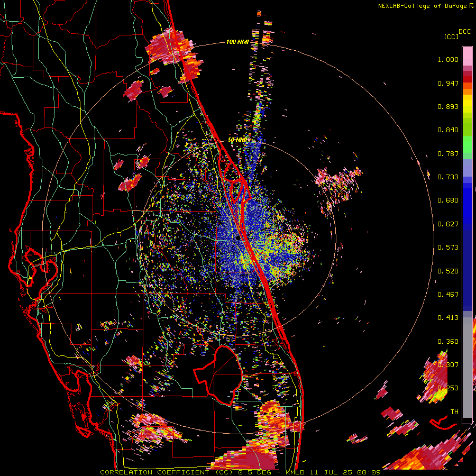
Task: Click the 1.000 scale value
Action: pyautogui.click(x=448, y=59)
